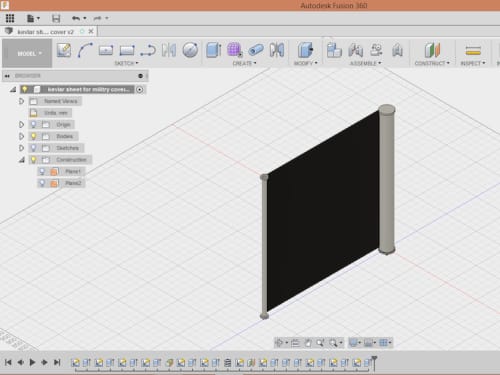Click the Save disk icon
500x375 pixels.
click(56, 18)
